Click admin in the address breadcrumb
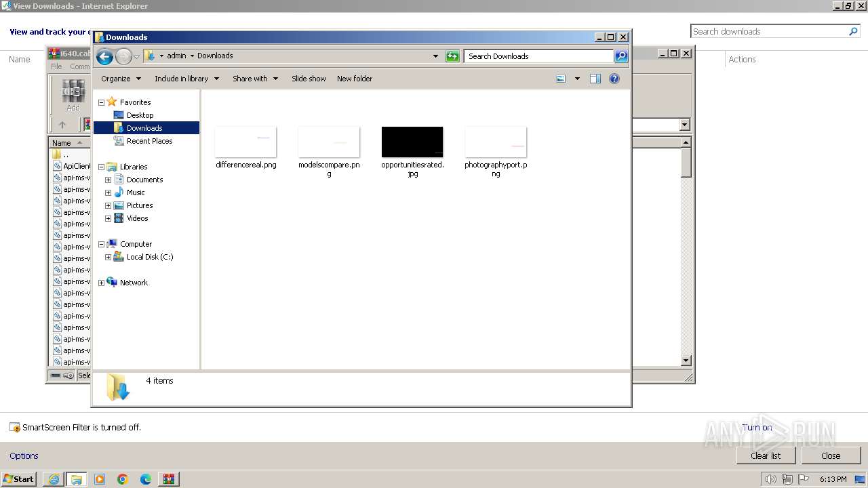The height and width of the screenshot is (488, 868). [176, 56]
